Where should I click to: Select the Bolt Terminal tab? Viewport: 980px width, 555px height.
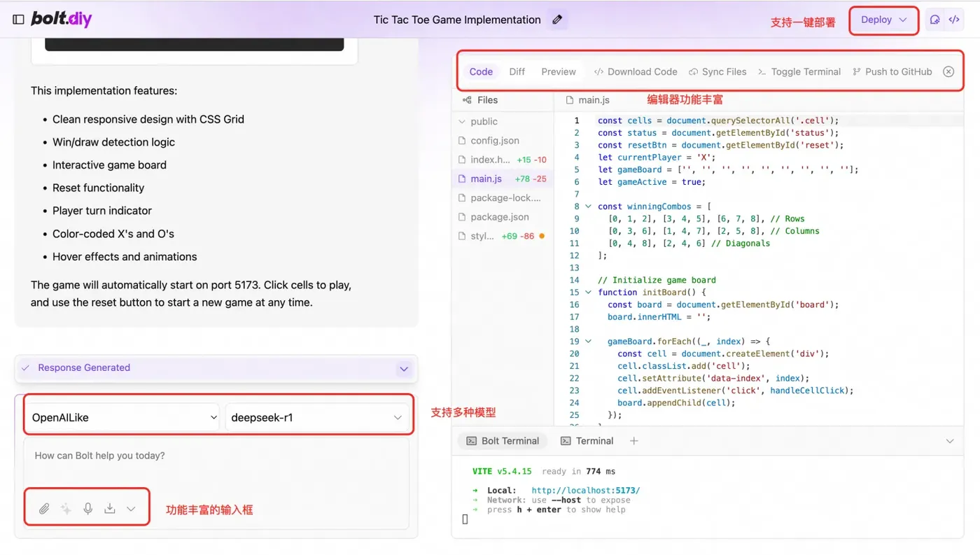(503, 441)
